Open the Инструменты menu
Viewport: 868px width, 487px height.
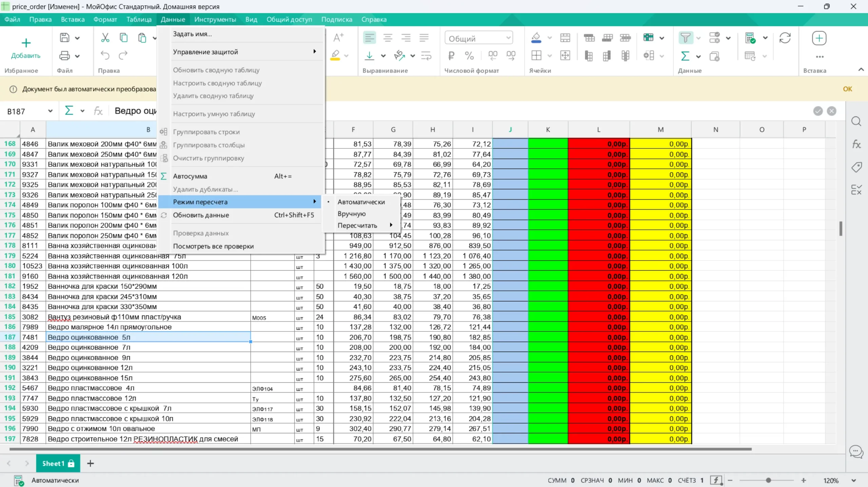tap(215, 19)
